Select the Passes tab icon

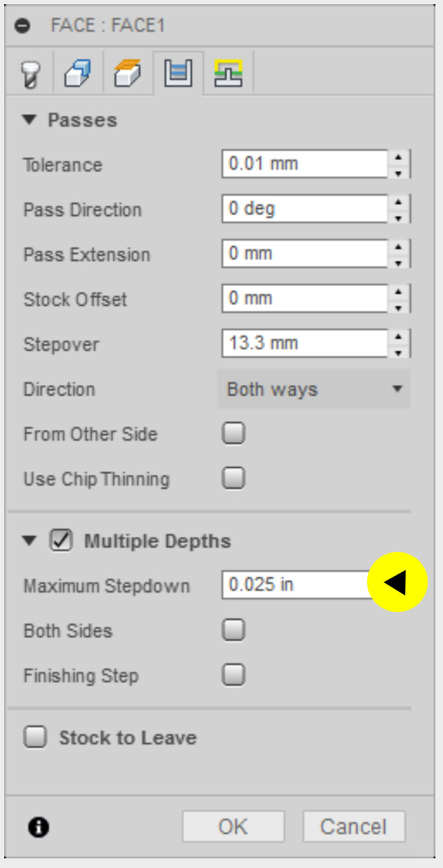click(178, 72)
